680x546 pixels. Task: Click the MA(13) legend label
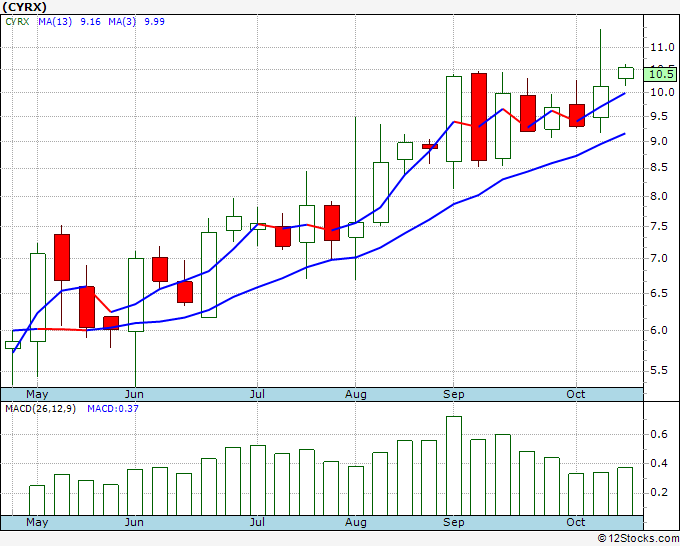pos(55,22)
